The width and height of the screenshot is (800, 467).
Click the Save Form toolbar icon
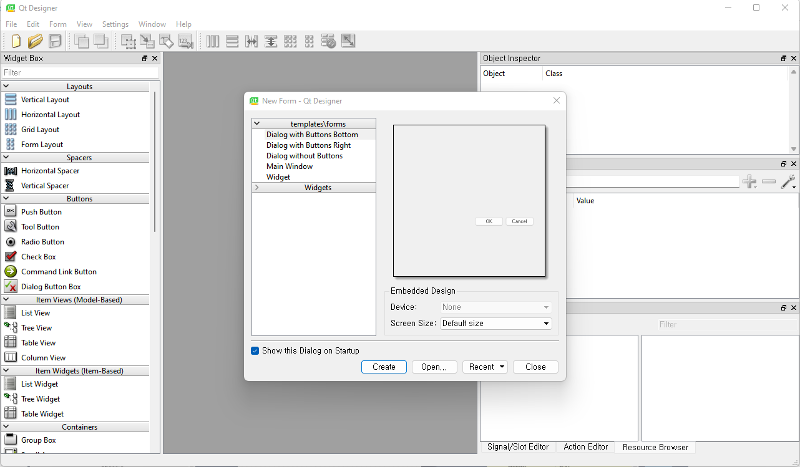[x=55, y=41]
